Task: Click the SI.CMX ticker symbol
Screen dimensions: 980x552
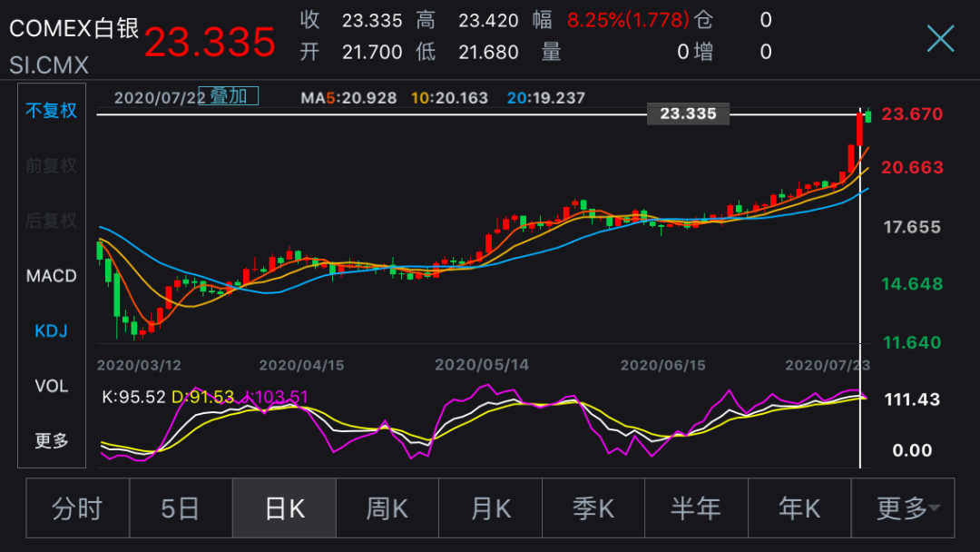Action: pyautogui.click(x=49, y=65)
